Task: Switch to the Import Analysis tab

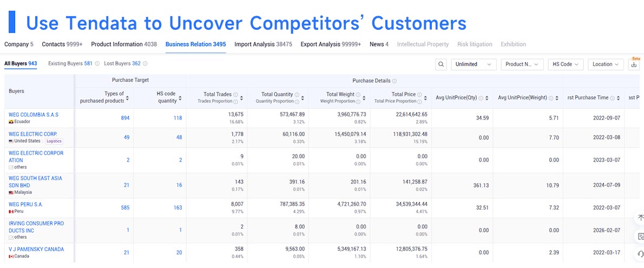Action: (263, 44)
